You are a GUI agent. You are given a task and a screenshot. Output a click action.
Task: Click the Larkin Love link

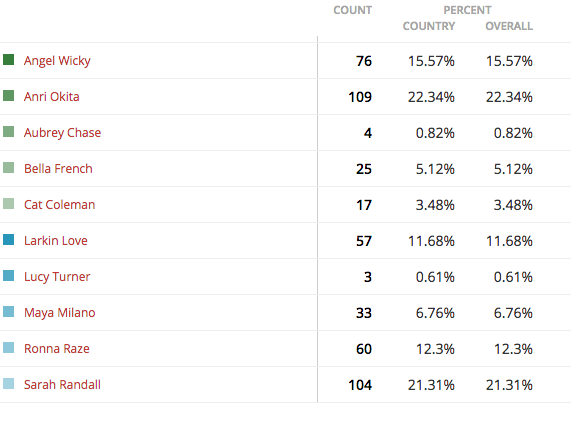tap(56, 241)
